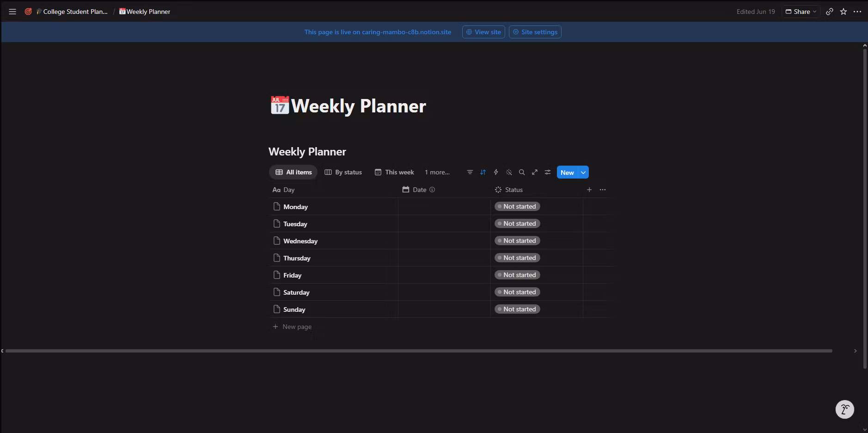868x433 pixels.
Task: Change Saturday's Not started status
Action: (517, 292)
